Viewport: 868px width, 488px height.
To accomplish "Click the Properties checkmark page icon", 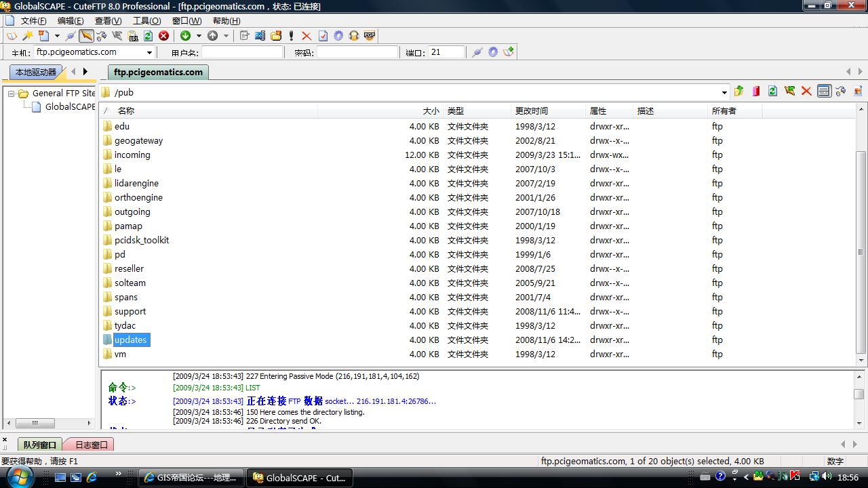I will (323, 36).
